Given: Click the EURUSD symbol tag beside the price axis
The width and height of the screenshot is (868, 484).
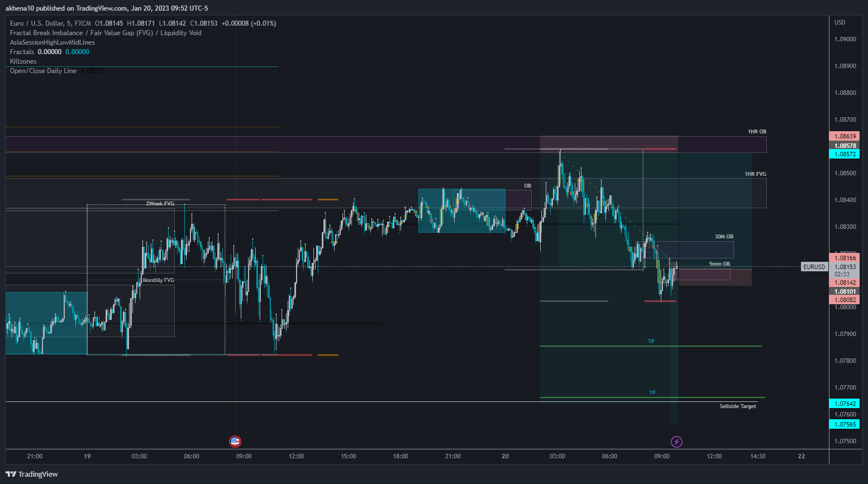Looking at the screenshot, I should [814, 267].
